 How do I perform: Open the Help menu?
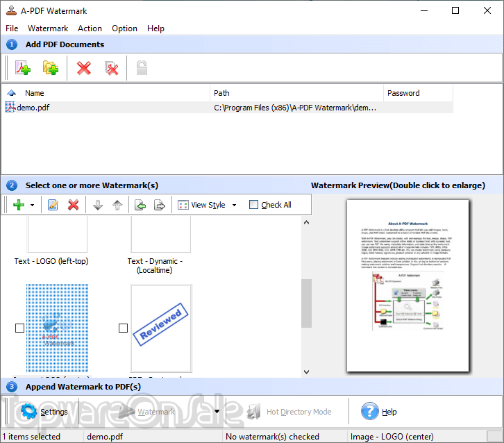[x=156, y=28]
